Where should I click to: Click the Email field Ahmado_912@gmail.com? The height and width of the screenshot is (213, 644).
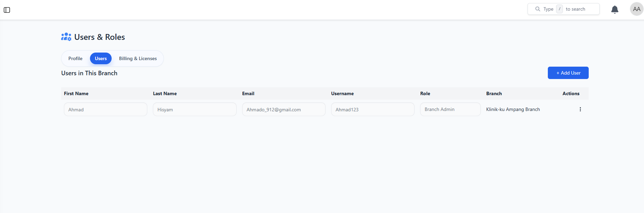click(x=284, y=109)
